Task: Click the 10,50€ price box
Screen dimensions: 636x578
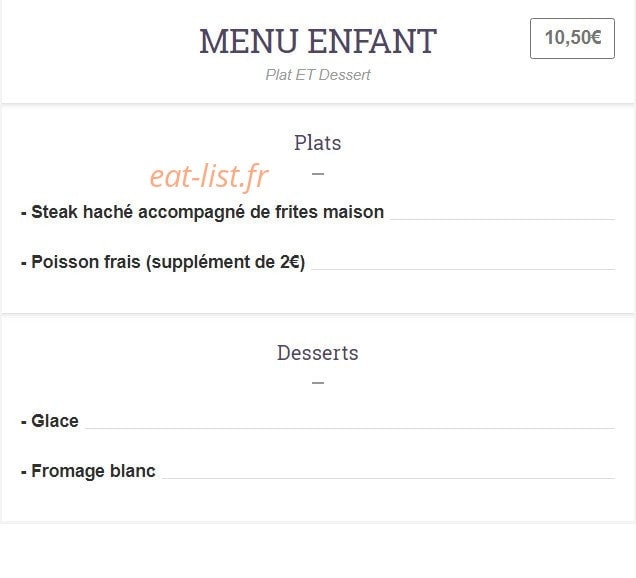Action: click(x=572, y=38)
